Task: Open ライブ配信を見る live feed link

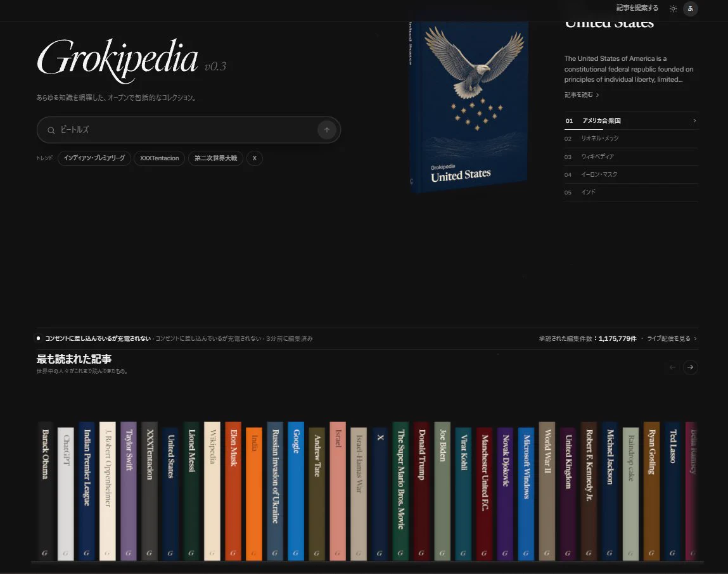Action: point(672,338)
